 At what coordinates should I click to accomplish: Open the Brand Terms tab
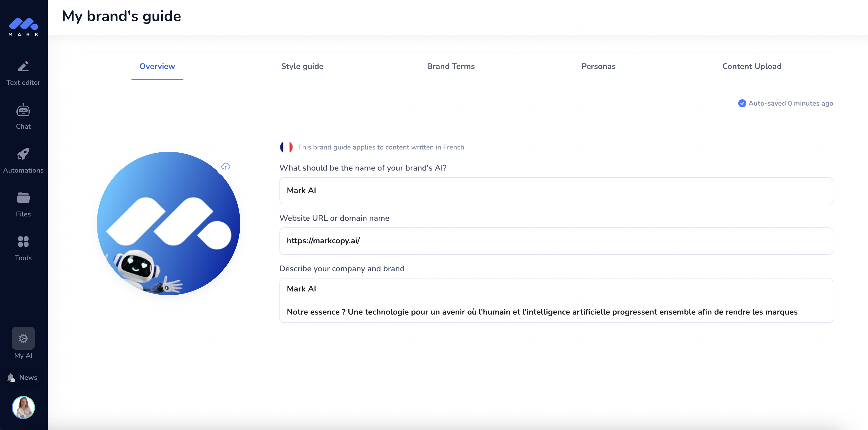coord(450,66)
